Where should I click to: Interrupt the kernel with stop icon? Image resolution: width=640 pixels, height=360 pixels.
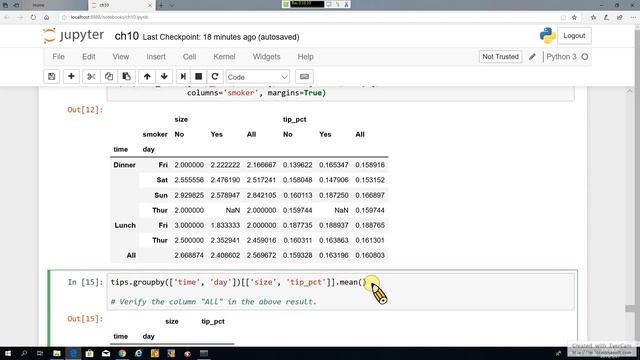pyautogui.click(x=199, y=77)
